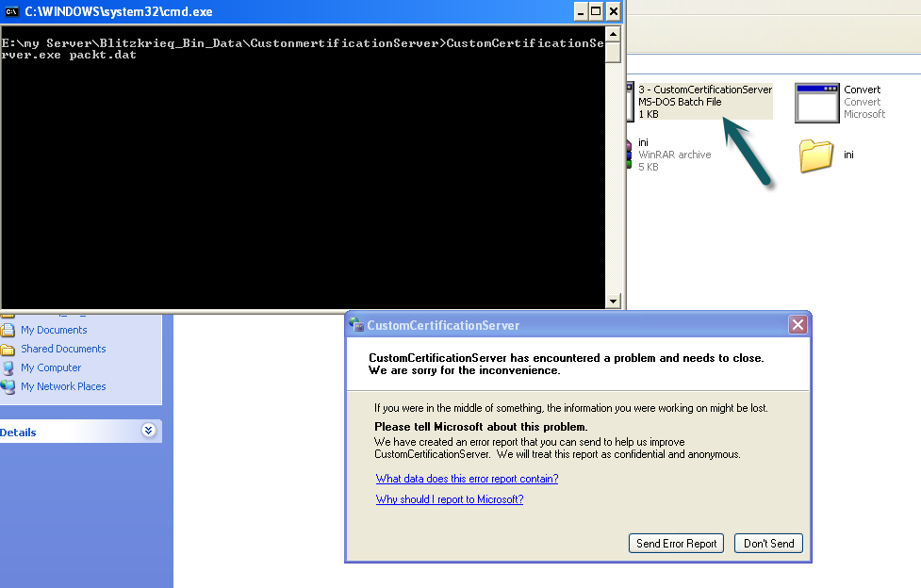Close the cmd.exe window
This screenshot has width=921, height=588.
(614, 11)
